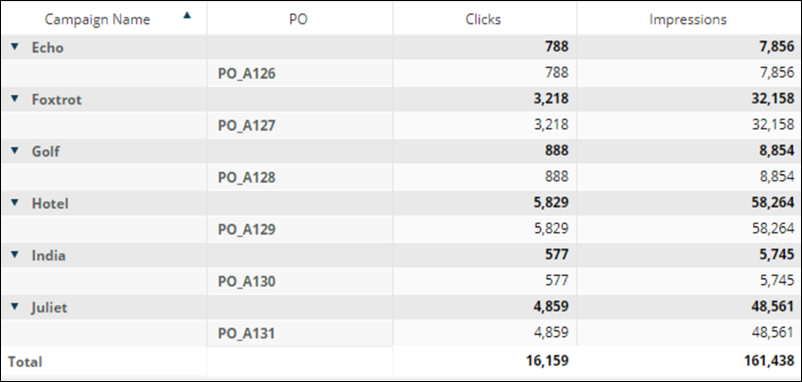Screen dimensions: 802x382
Task: Collapse the Echo campaign group
Action: pos(15,47)
